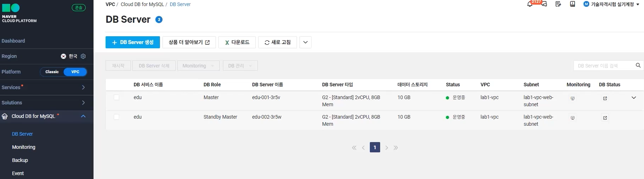The image size is (644, 179).
Task: Expand the Services menu
Action: pos(47,87)
